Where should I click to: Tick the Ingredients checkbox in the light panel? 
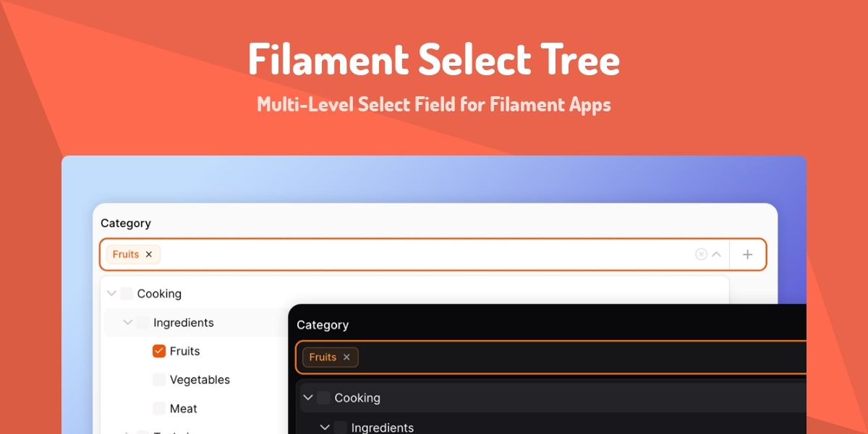(x=144, y=322)
